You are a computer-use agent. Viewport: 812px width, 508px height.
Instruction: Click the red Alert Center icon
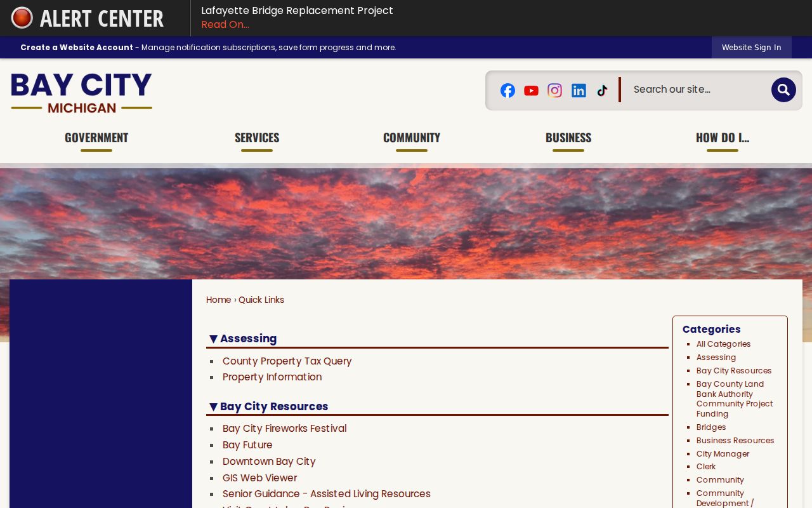click(x=22, y=18)
